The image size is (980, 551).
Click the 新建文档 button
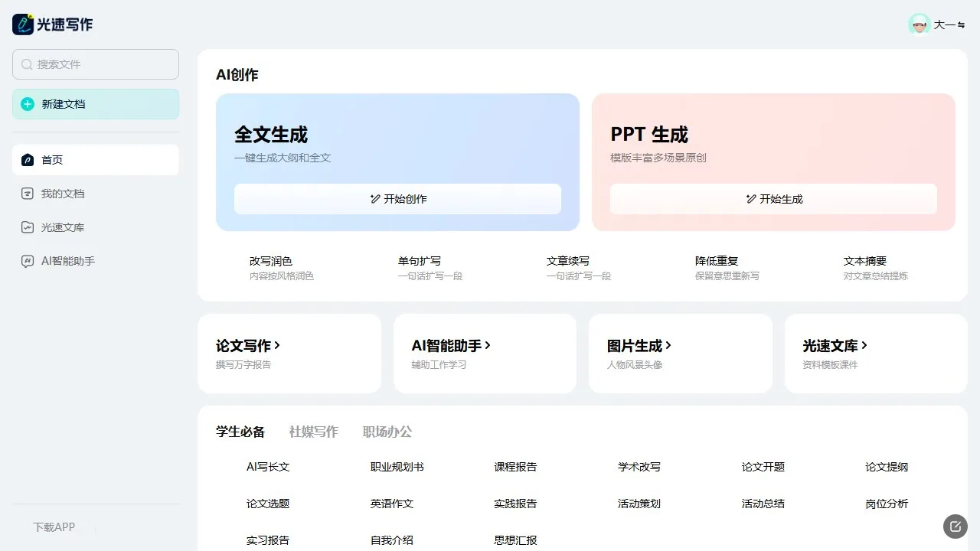click(x=96, y=104)
